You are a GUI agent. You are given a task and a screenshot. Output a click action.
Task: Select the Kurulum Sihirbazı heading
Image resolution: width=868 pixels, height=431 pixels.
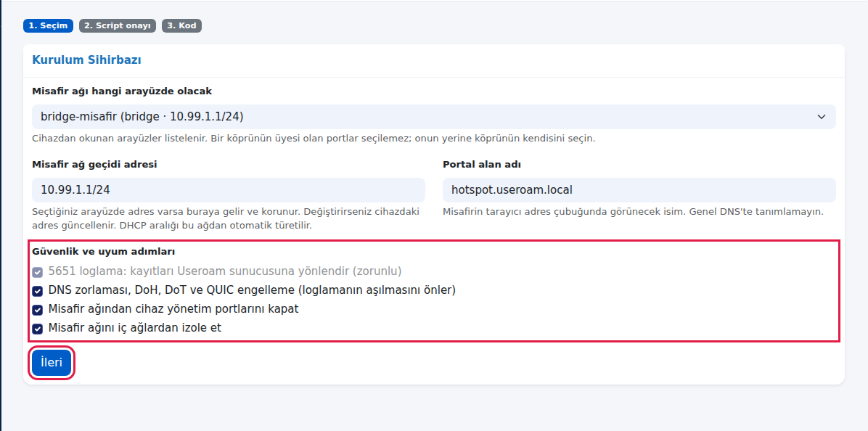click(86, 60)
